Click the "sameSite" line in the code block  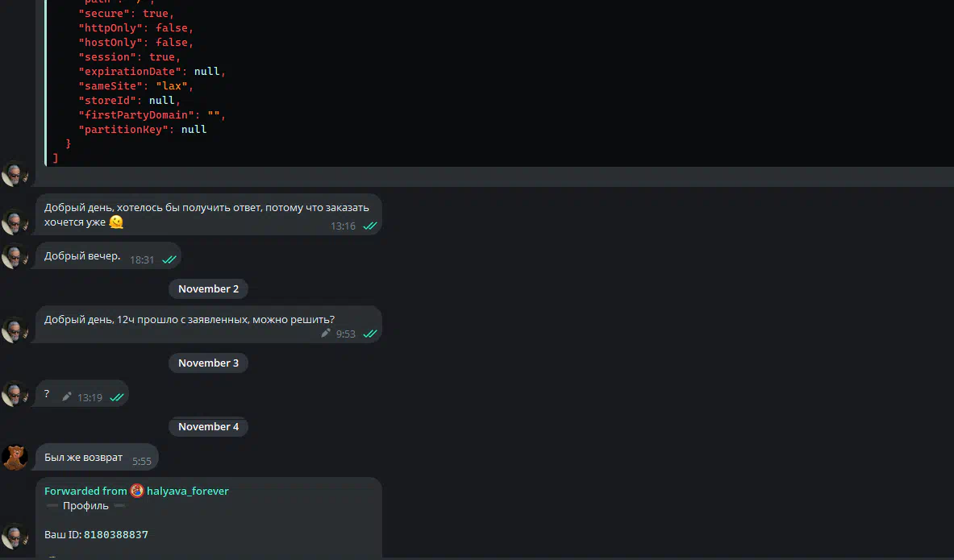pos(135,86)
